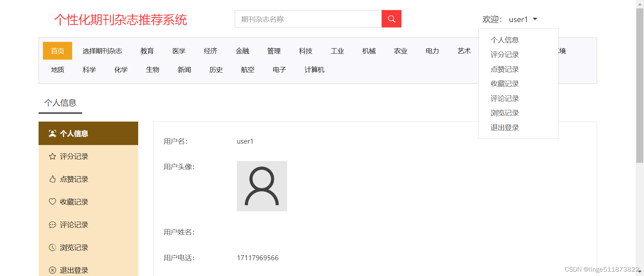Click the speech bubble icon beside 评论记录

pyautogui.click(x=52, y=225)
